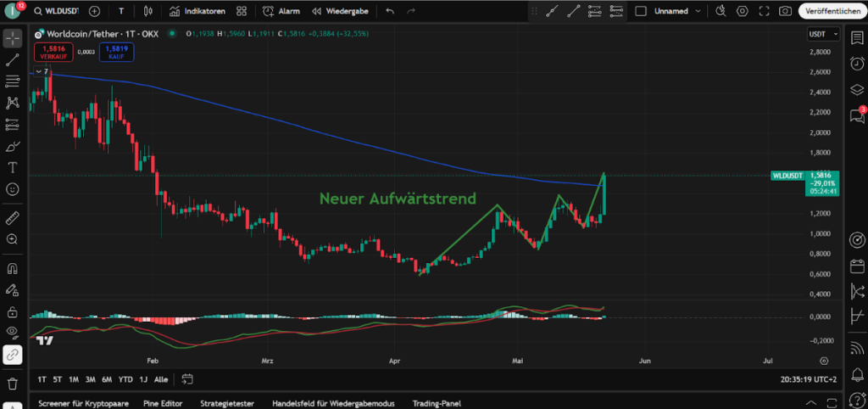Click the blue KAUF buy button

(114, 52)
